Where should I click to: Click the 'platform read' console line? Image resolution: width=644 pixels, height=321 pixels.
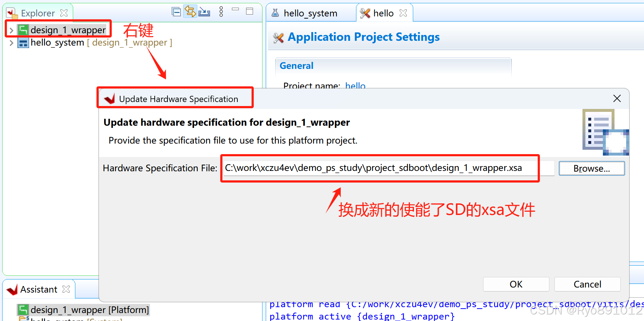(457, 304)
